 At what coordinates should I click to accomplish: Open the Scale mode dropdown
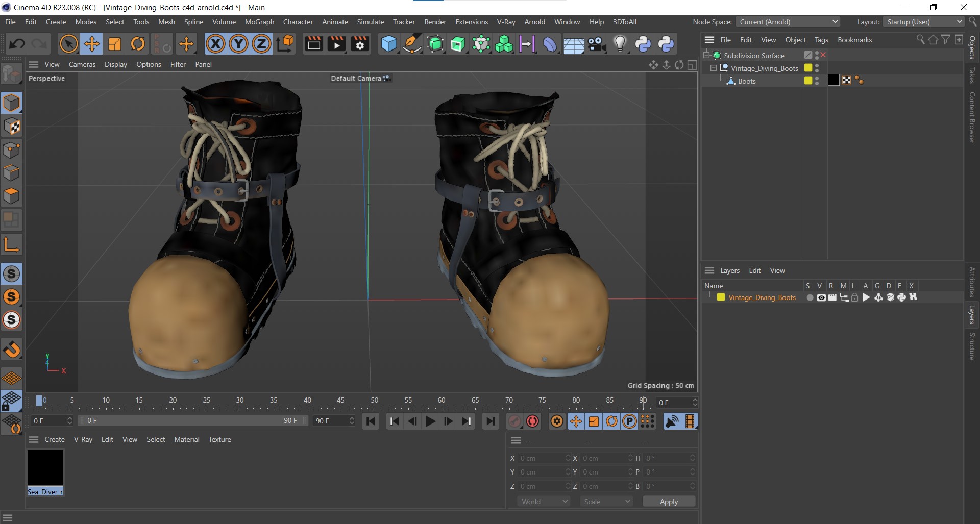(606, 502)
